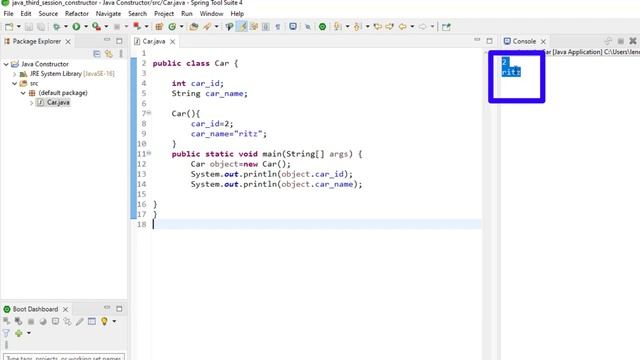Screen dimensions: 640x360
Task: Toggle Mark Occurrences highlighted toolbar button
Action: (242, 27)
